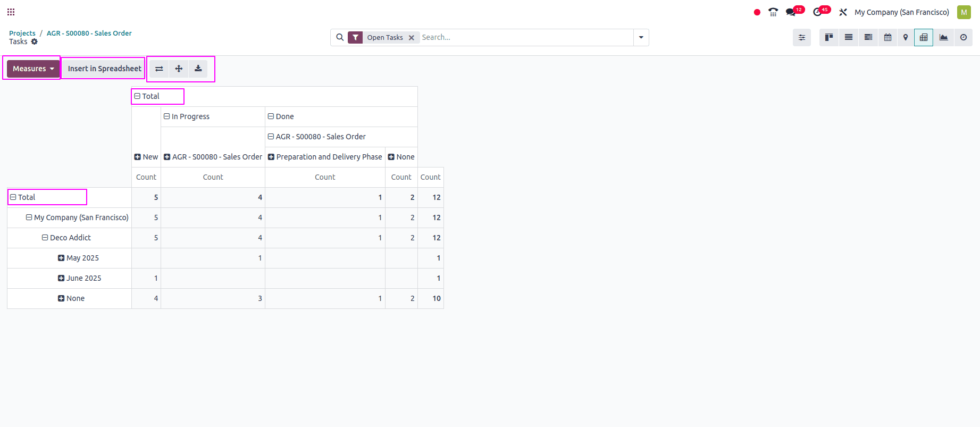Viewport: 980px width, 427px height.
Task: Click Insert in Spreadsheet button
Action: click(x=104, y=69)
